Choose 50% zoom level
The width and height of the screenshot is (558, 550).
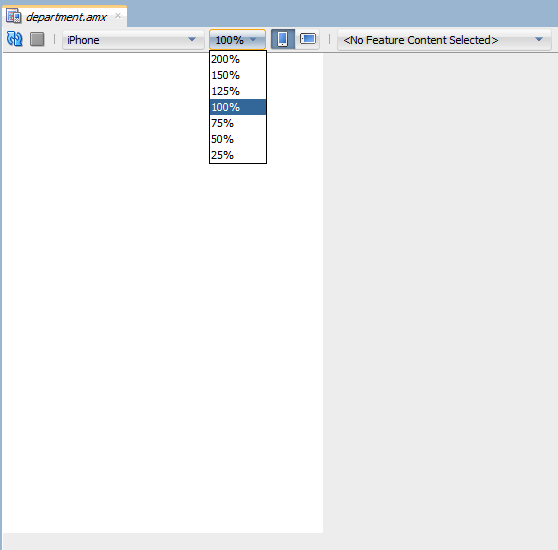(x=238, y=139)
